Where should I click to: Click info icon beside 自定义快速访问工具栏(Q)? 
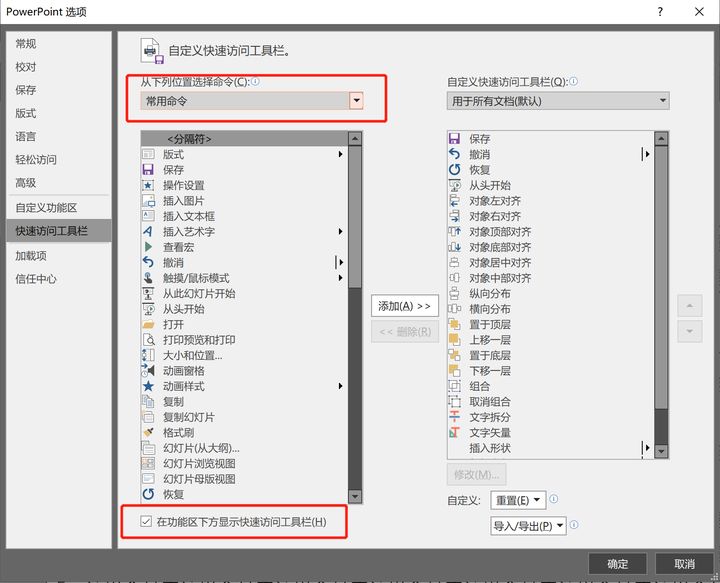coord(574,81)
